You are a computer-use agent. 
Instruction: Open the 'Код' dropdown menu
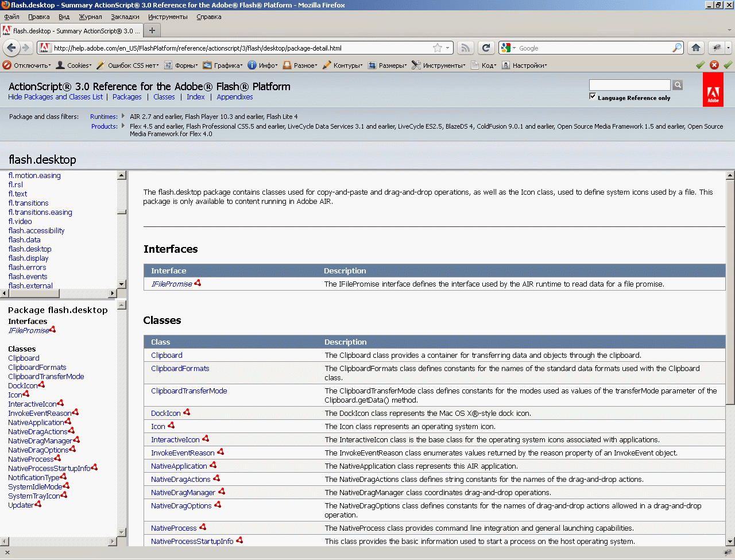click(x=484, y=65)
